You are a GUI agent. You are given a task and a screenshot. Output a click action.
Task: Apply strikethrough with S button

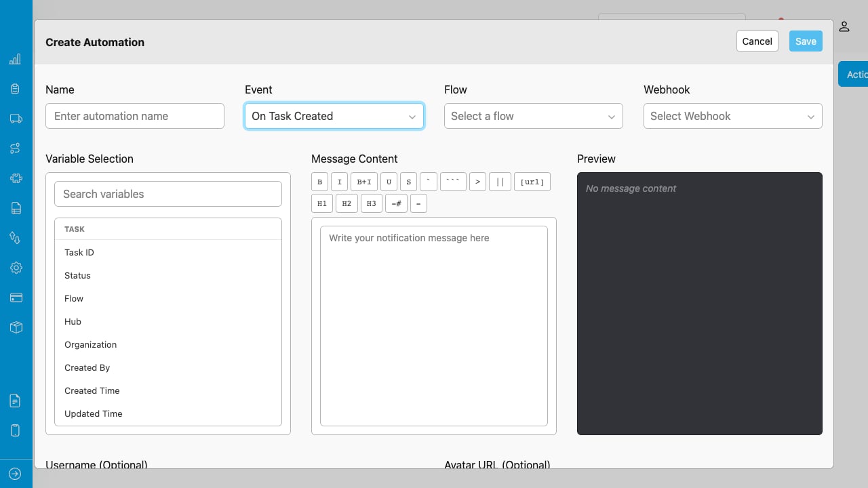(408, 182)
